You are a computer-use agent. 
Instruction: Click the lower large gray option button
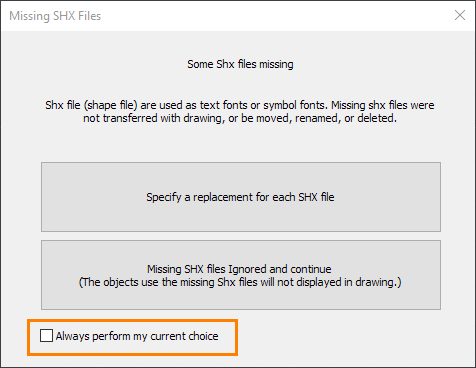(x=241, y=275)
